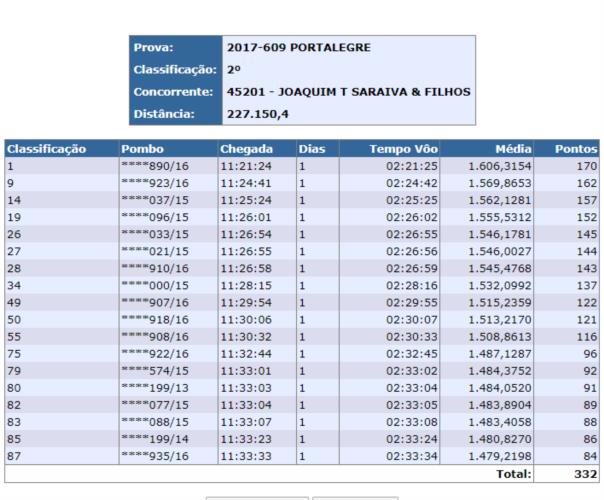
Task: Click the Dias column header
Action: (x=312, y=149)
